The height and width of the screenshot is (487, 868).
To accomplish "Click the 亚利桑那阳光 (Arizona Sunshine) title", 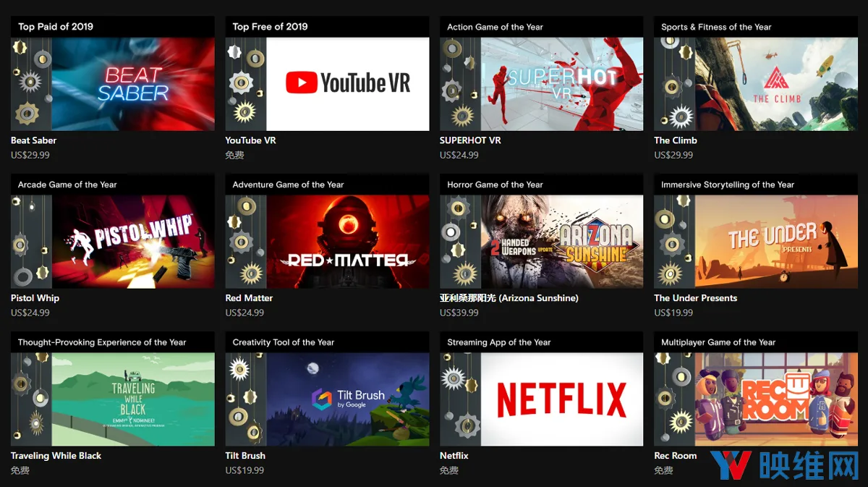I will 509,298.
